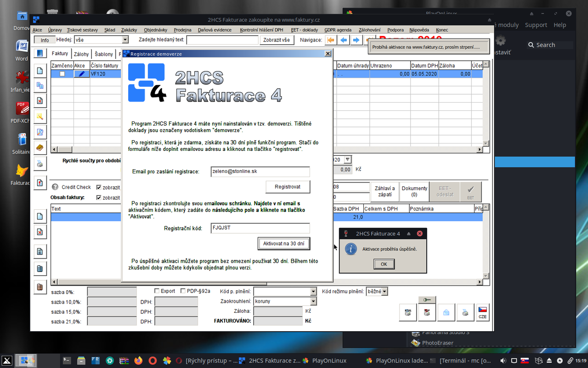The image size is (588, 368).
Task: Click the orange first-record navigation arrow
Action: pos(330,40)
